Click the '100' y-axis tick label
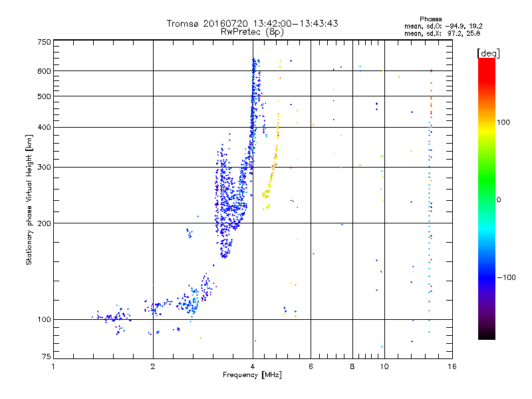 click(x=44, y=319)
